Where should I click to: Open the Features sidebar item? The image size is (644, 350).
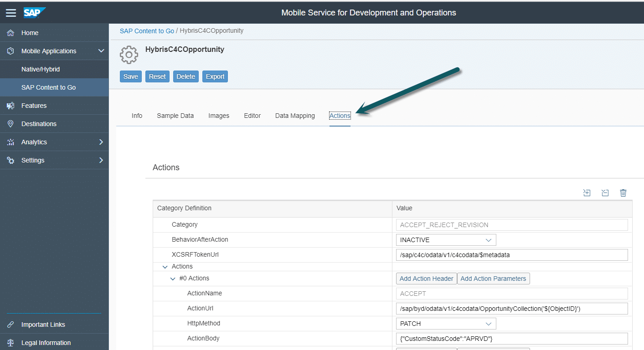34,106
